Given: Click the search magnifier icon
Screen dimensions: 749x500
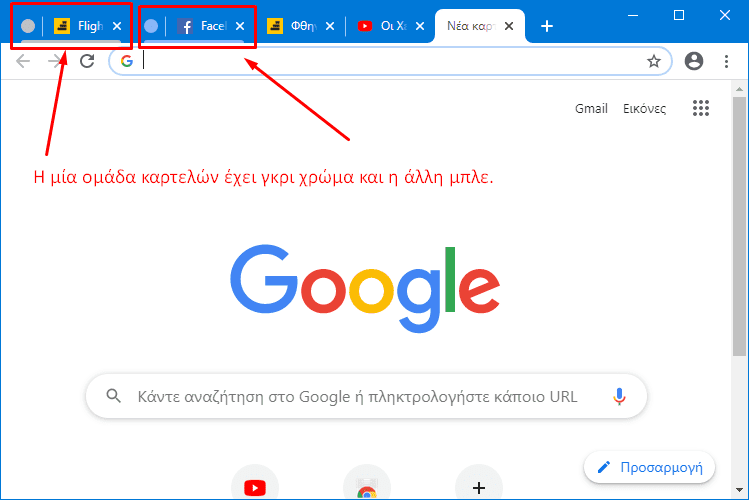Looking at the screenshot, I should click(x=114, y=396).
